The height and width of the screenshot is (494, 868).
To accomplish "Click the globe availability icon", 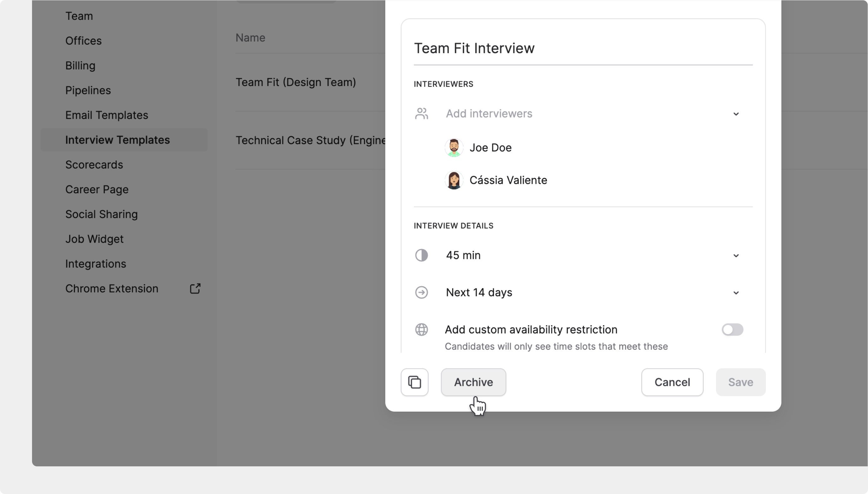I will (x=421, y=329).
